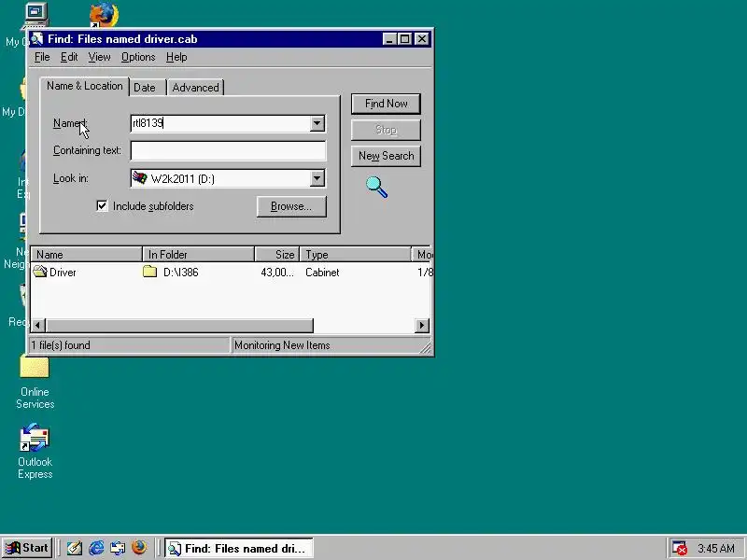Screen dimensions: 747x560
Task: Click the Containing text input field
Action: point(228,150)
